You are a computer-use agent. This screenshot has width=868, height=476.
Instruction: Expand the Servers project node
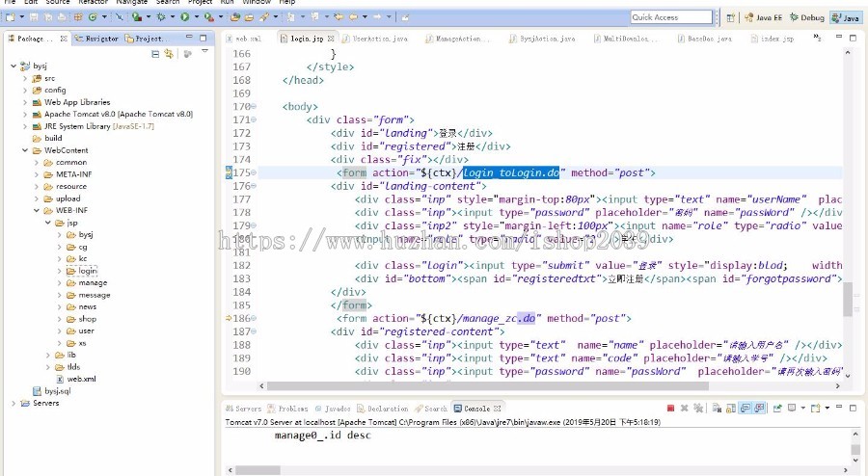tap(14, 403)
